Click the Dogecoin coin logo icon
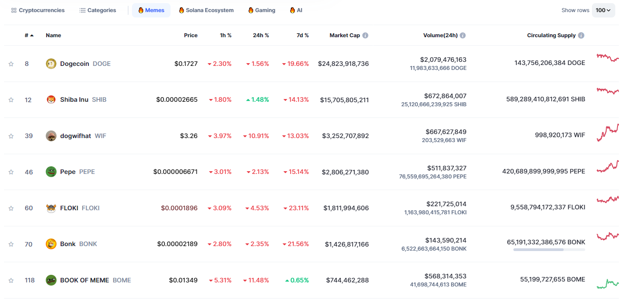Viewport: 644px width, 299px height. tap(51, 64)
